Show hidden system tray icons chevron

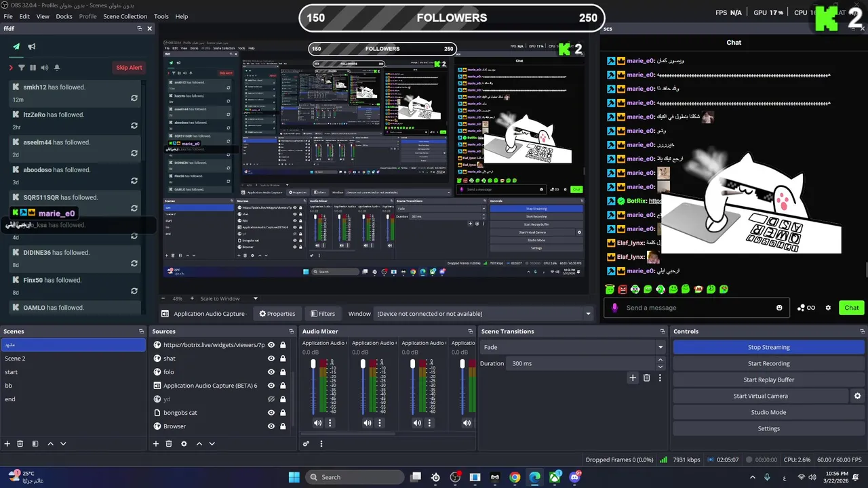coord(752,477)
